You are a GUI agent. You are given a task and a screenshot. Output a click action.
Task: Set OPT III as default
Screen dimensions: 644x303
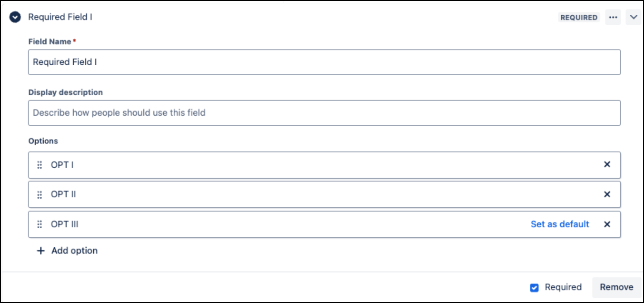tap(560, 224)
